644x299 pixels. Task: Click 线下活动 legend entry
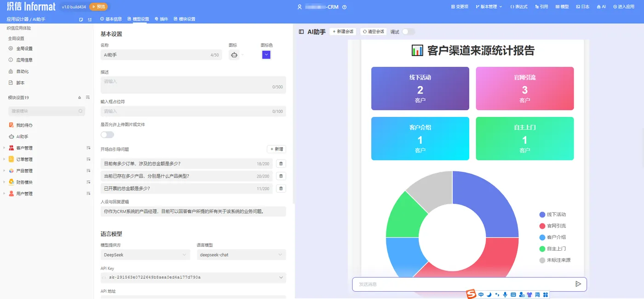552,215
